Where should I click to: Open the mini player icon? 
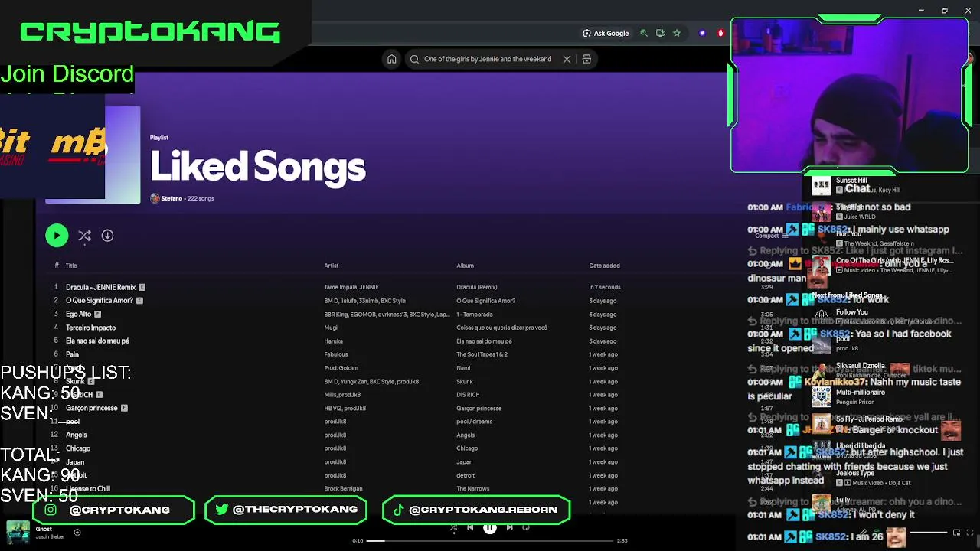[956, 533]
